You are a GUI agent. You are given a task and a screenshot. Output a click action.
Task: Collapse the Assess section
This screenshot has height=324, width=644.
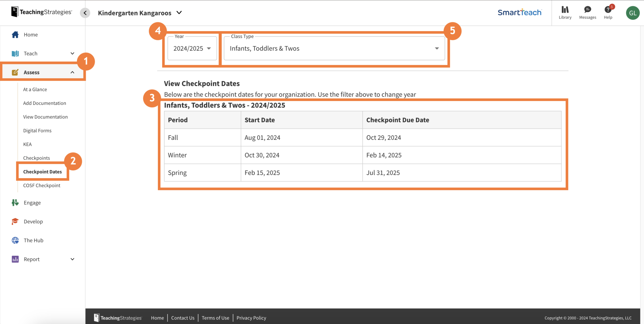(72, 72)
